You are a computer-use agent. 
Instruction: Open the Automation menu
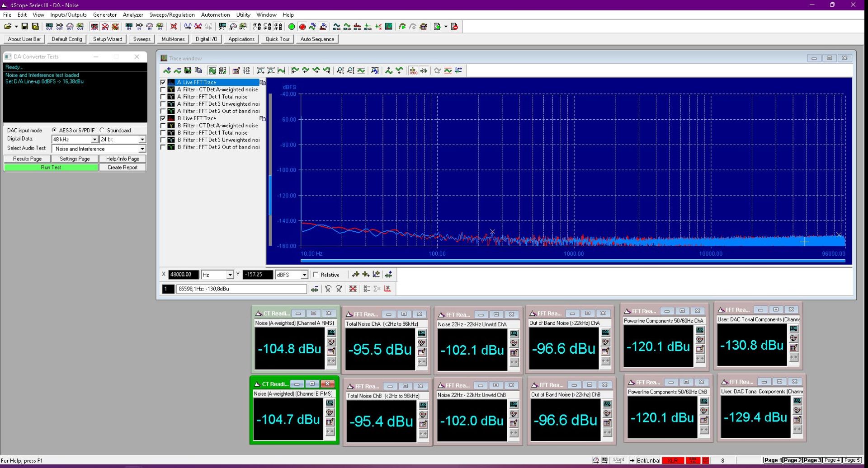tap(215, 15)
